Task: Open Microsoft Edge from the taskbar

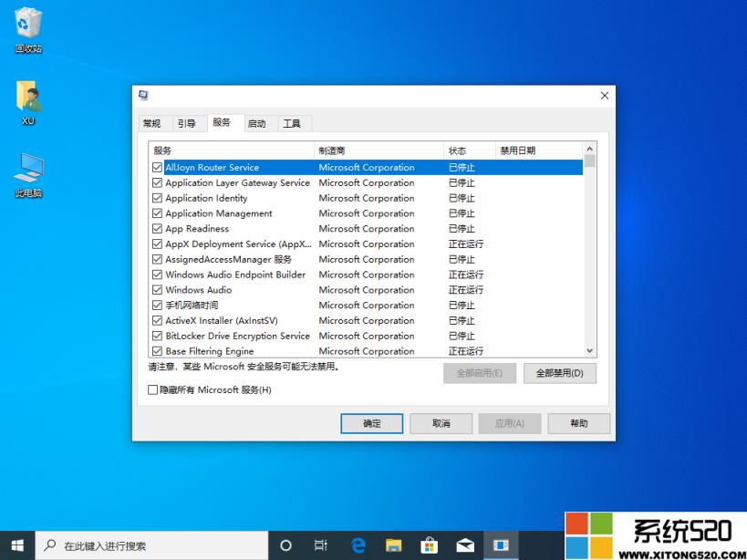Action: point(358,544)
